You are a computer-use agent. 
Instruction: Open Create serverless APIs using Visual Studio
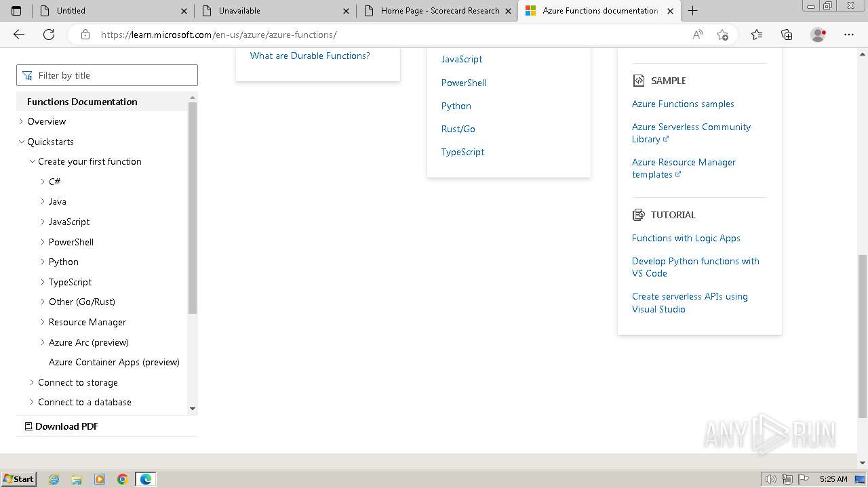[690, 302]
